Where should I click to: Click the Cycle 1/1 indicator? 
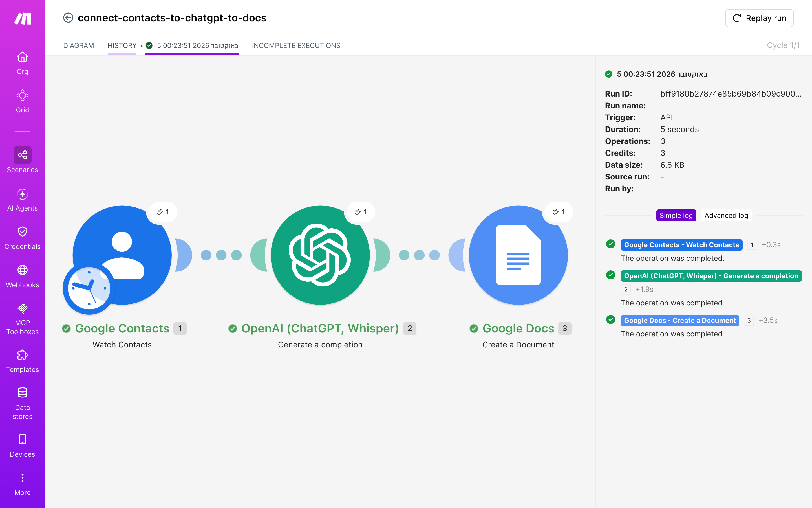coord(783,45)
